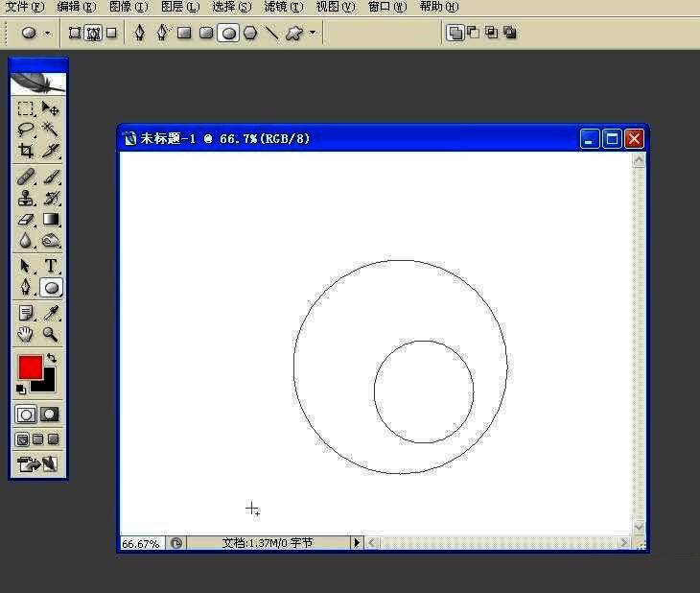Choose the Eraser tool
The width and height of the screenshot is (700, 593).
[x=26, y=220]
